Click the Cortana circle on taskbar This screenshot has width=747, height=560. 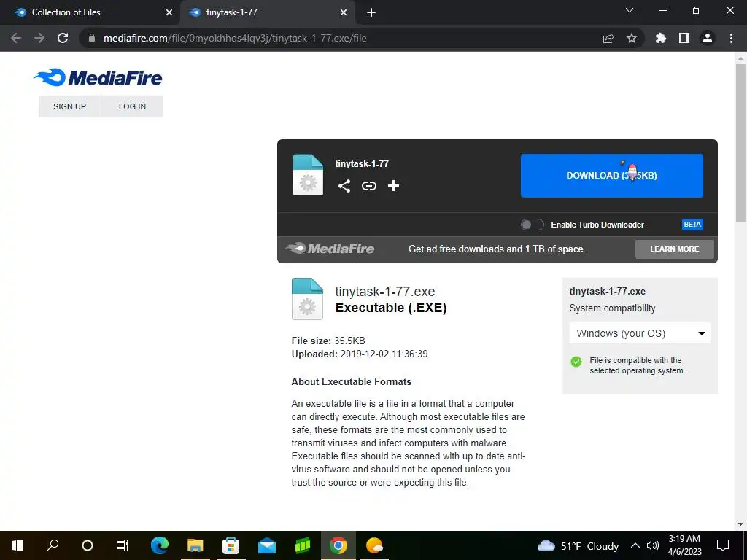point(88,545)
